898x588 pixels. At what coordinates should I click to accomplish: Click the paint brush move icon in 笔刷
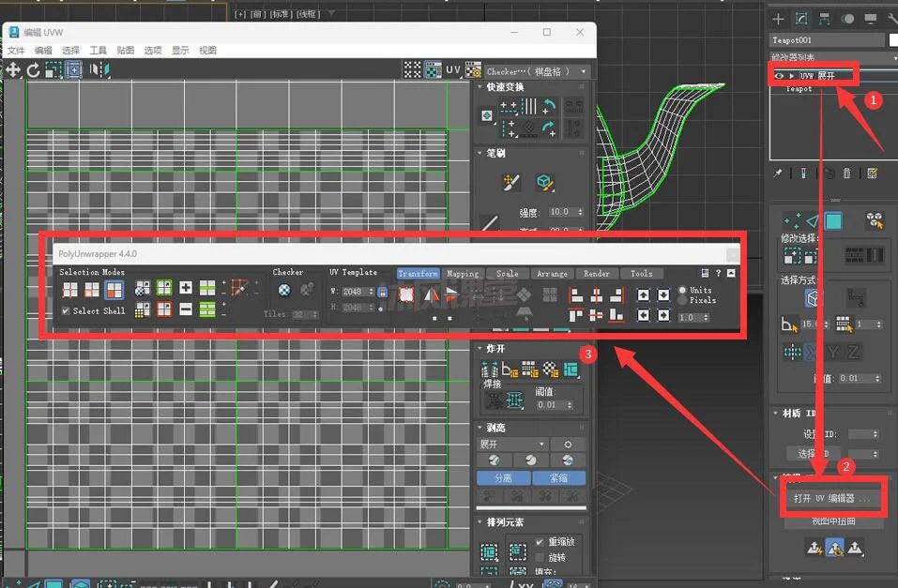click(510, 183)
